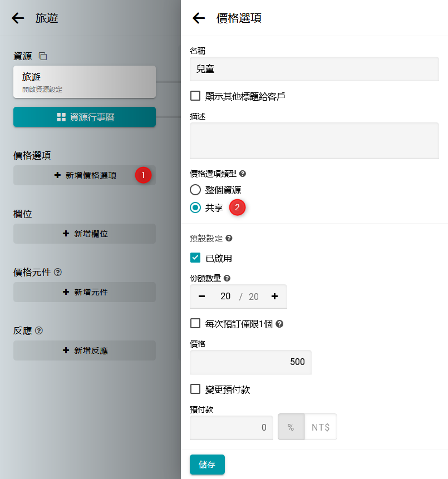Viewport: 448px width, 479px height.
Task: Click help icon beside 份額數量
Action: pos(227,278)
